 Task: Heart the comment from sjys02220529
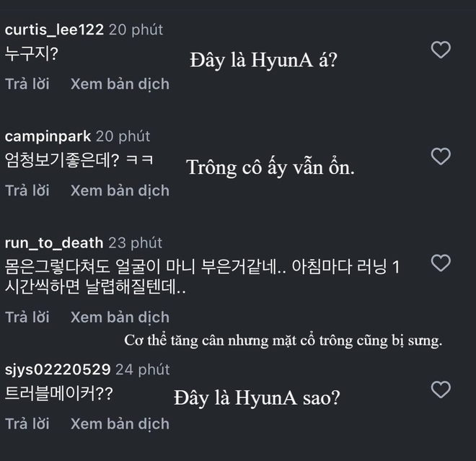tap(440, 390)
